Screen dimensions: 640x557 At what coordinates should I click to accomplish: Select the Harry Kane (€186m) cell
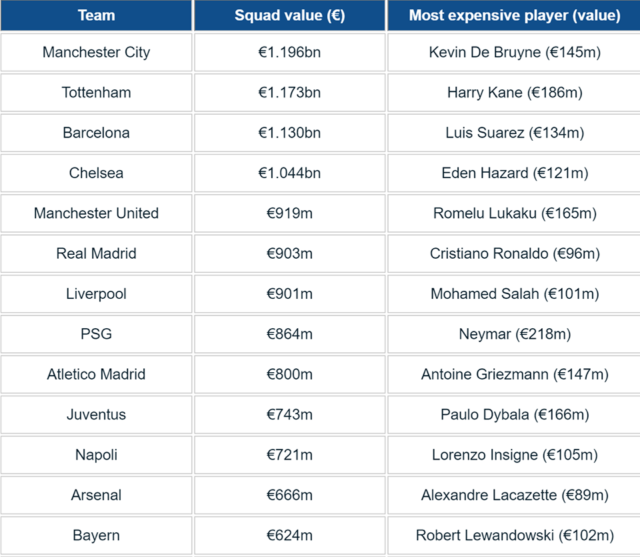[x=514, y=93]
